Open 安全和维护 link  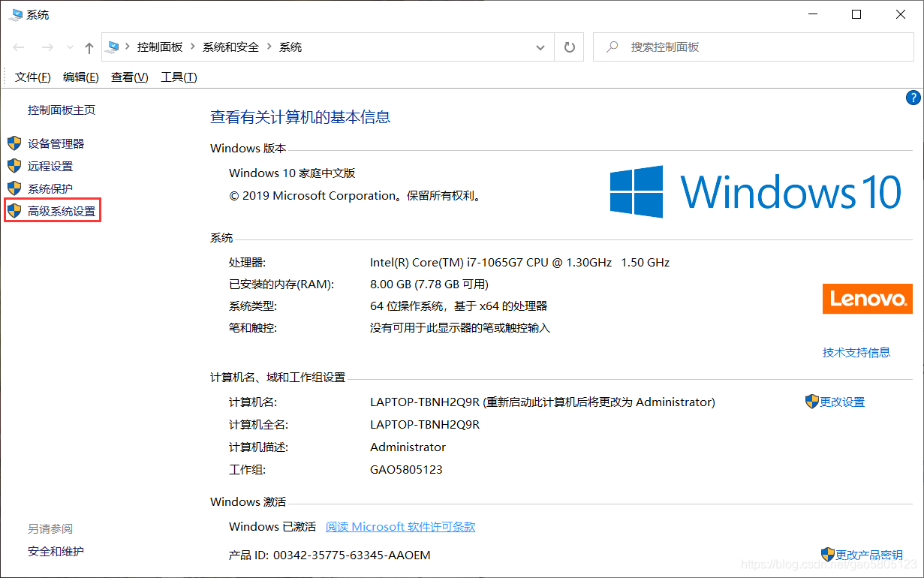coord(56,551)
